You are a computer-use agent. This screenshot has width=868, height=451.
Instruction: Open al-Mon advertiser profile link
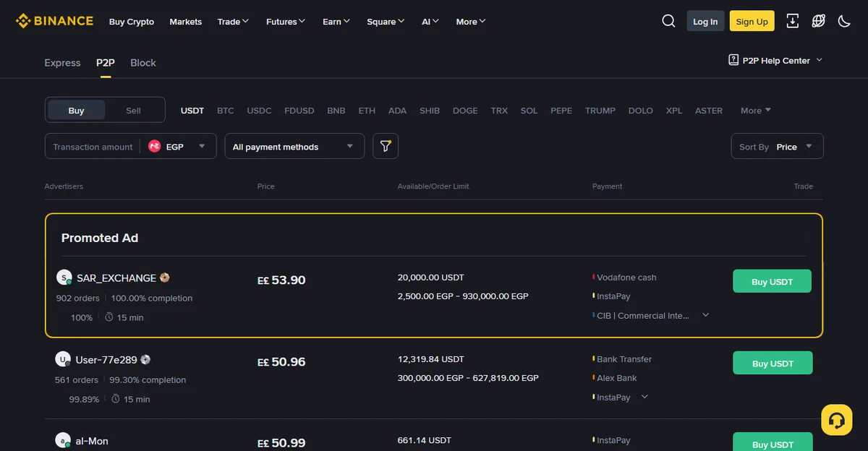tap(92, 441)
